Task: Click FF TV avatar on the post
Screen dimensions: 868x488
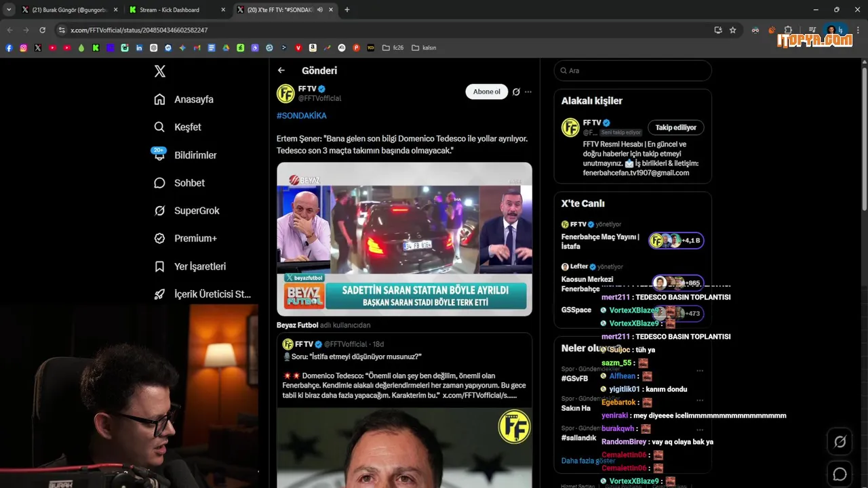Action: [285, 93]
